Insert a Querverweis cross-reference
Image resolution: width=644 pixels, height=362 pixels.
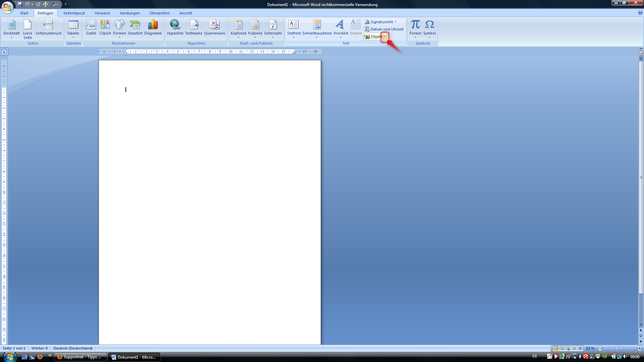pyautogui.click(x=214, y=27)
